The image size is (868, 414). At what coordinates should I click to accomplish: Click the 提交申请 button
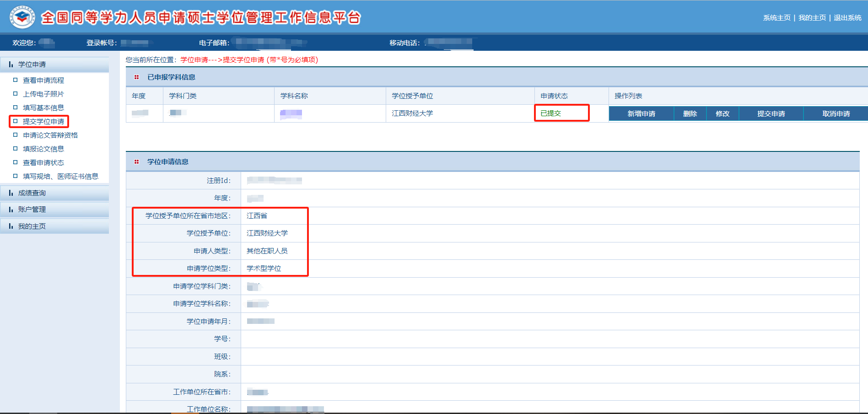coord(771,114)
